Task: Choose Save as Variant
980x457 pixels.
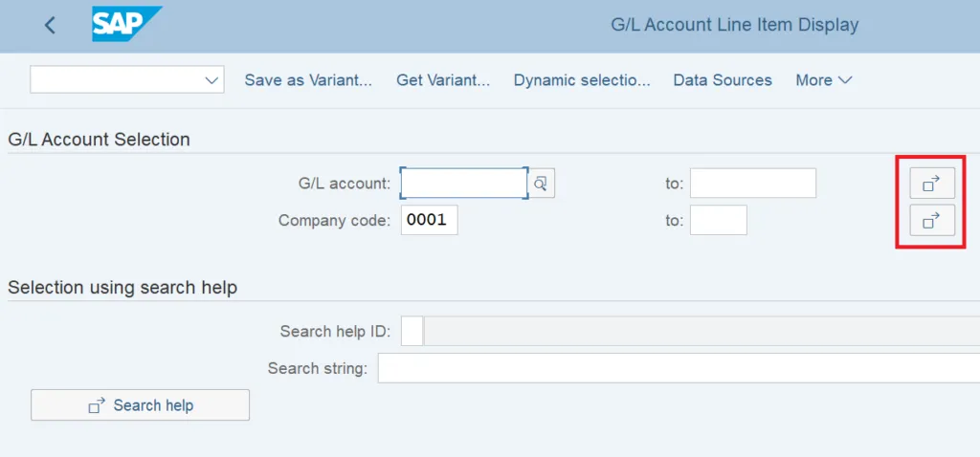Action: click(x=307, y=80)
